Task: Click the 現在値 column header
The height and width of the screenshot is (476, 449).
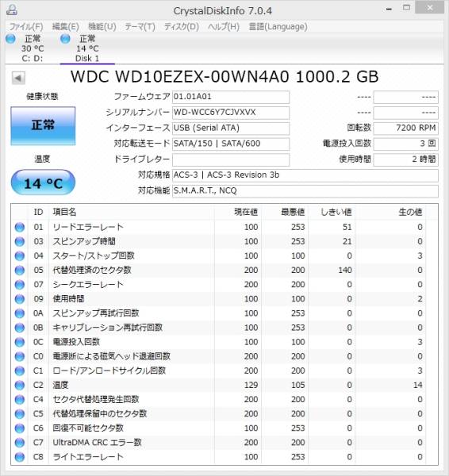Action: click(x=238, y=212)
